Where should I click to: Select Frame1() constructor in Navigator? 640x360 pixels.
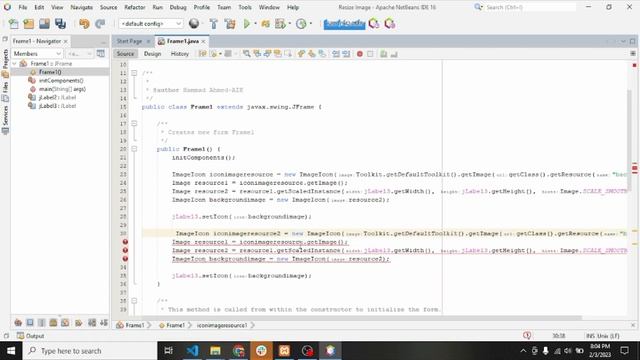[50, 72]
